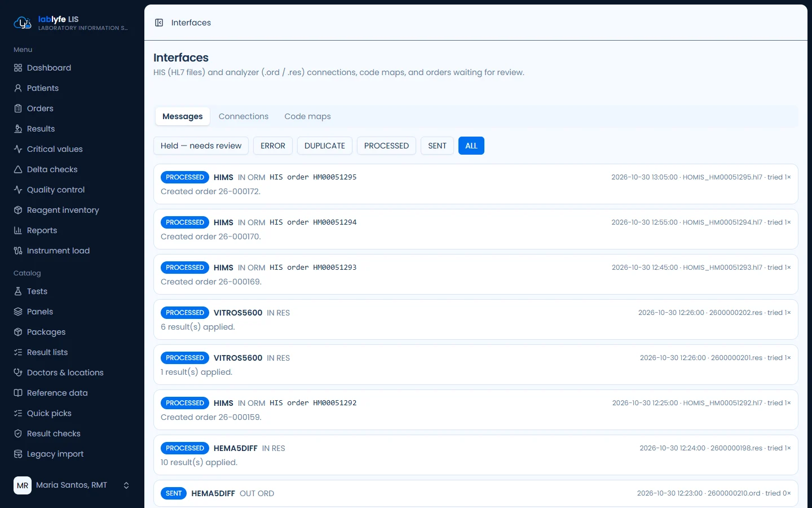812x508 pixels.
Task: Open Patients via its person icon
Action: (18, 88)
